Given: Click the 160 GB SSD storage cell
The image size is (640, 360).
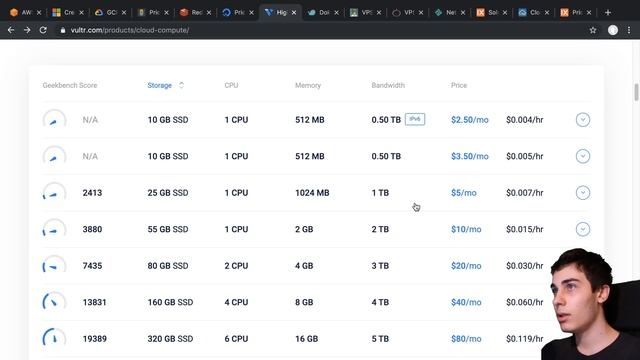Looking at the screenshot, I should 170,302.
